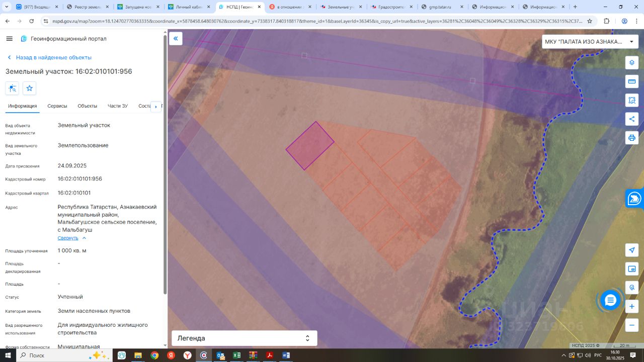
Task: Switch to the Части ЗУ tab
Action: coord(118,106)
